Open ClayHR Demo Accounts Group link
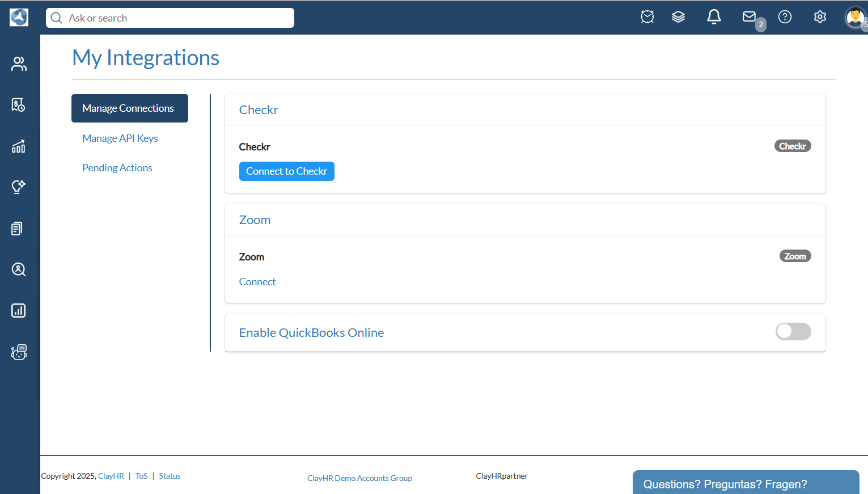This screenshot has height=494, width=868. [359, 478]
